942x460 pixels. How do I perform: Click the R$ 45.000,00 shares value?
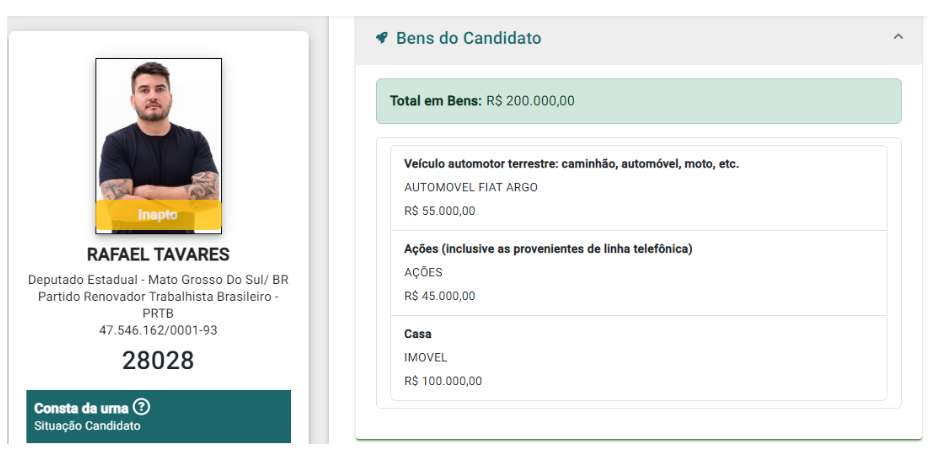tap(440, 296)
